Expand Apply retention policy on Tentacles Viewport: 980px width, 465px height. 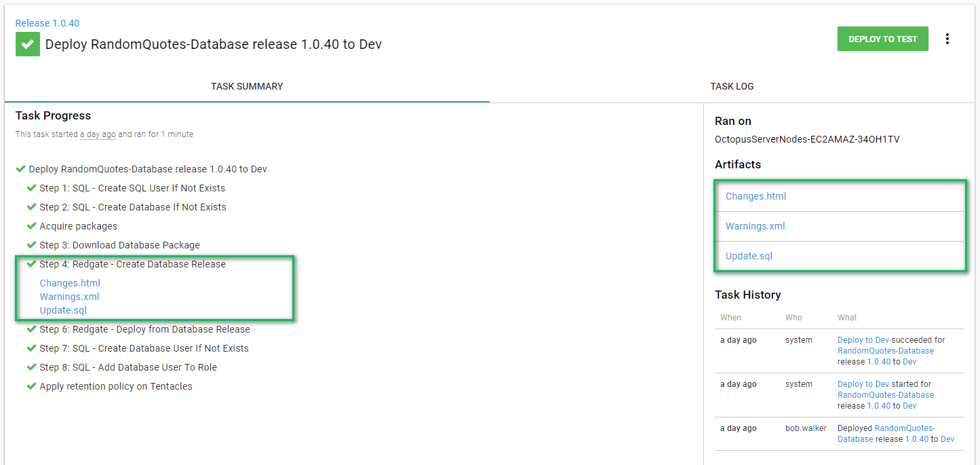116,386
